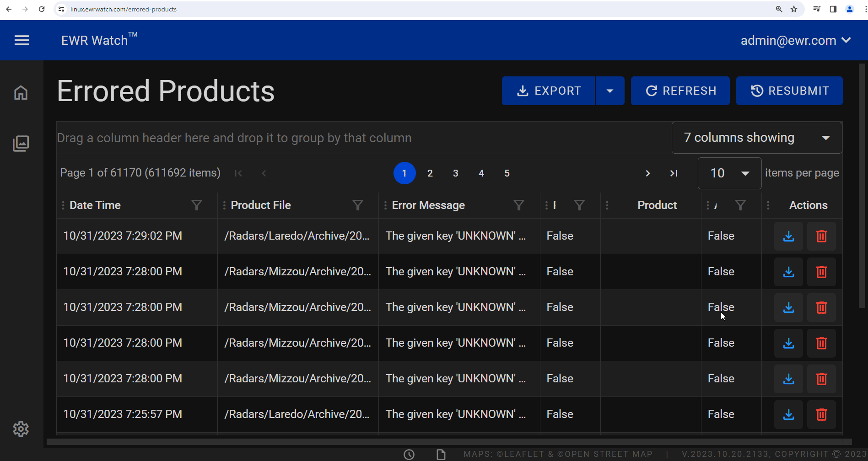This screenshot has width=868, height=461.
Task: Open Date Time column menu dots
Action: click(63, 205)
